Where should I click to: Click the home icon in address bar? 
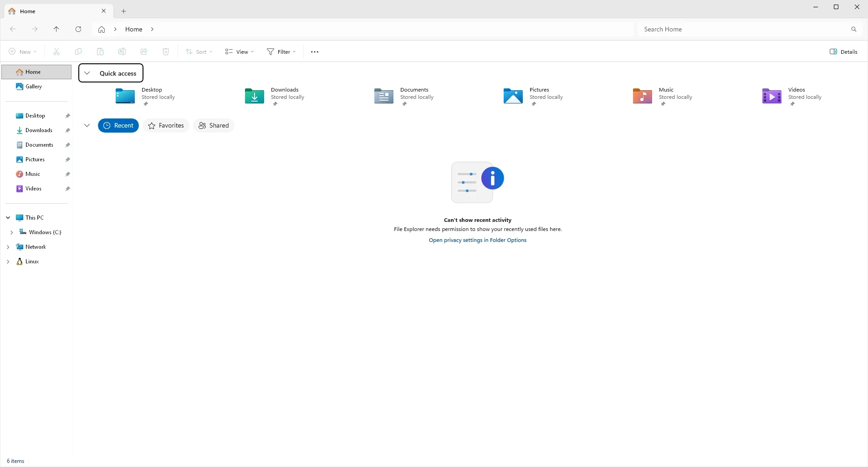point(102,29)
